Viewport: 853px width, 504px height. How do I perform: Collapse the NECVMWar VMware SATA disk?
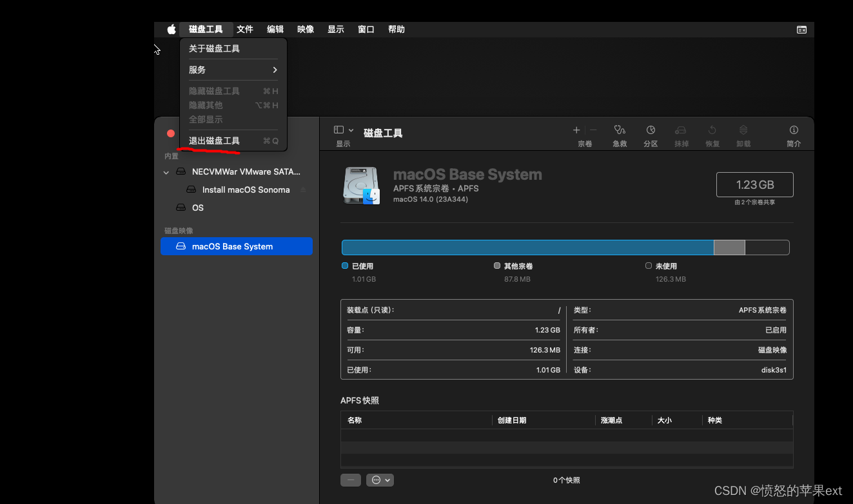pyautogui.click(x=166, y=172)
